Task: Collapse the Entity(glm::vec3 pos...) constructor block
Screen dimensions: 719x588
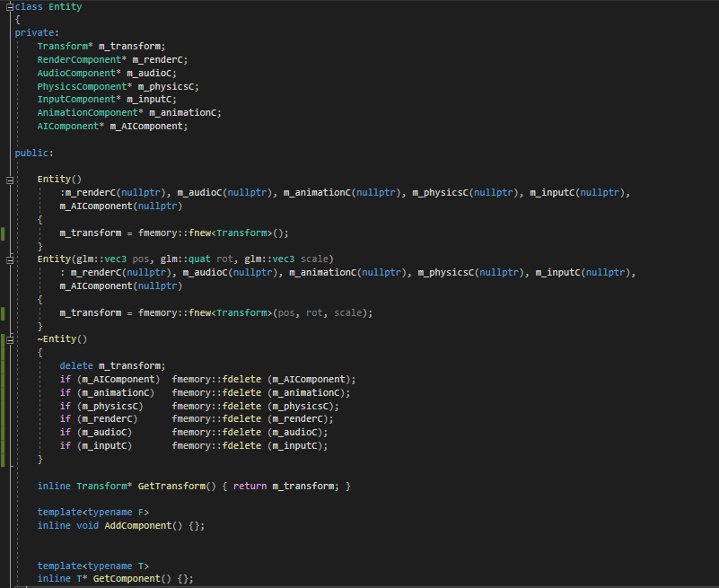Action: tap(10, 259)
